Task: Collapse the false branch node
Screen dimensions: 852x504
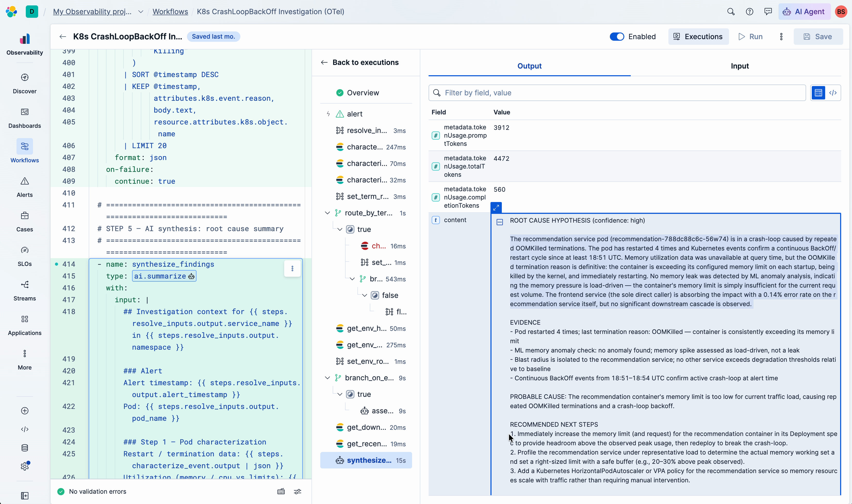Action: [x=364, y=295]
